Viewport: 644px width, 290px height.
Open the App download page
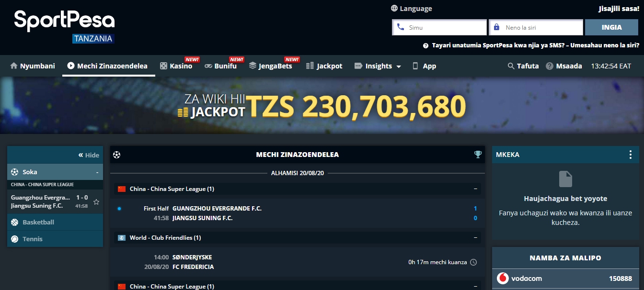click(x=425, y=66)
